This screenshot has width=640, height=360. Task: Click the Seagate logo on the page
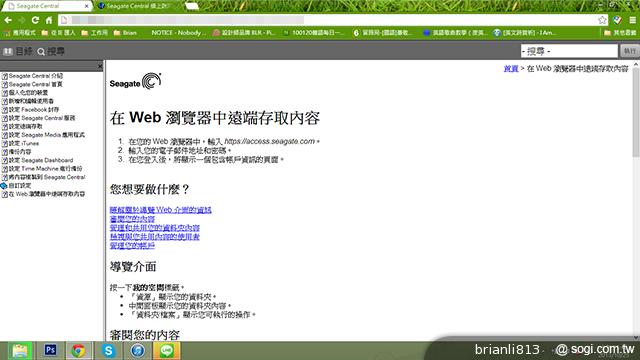135,81
